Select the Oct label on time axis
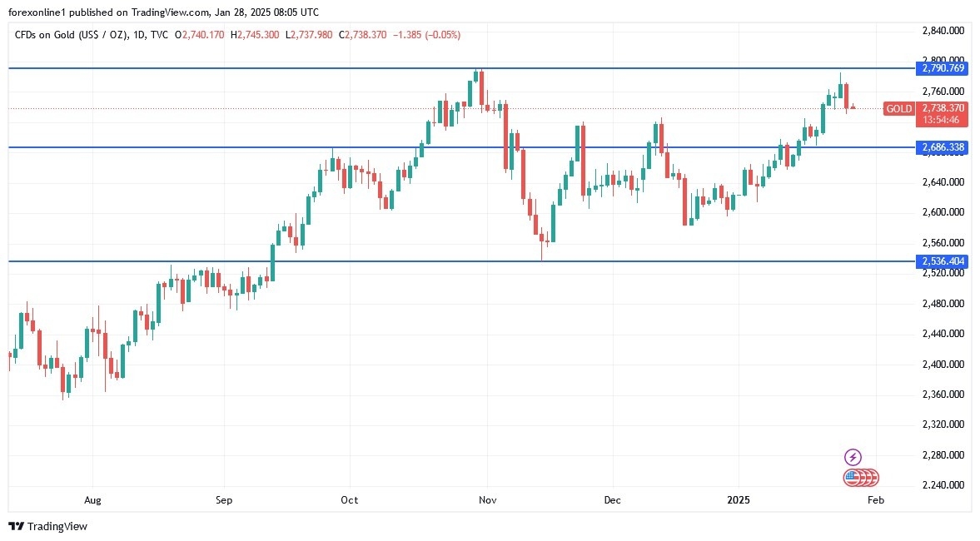The height and width of the screenshot is (541, 980). tap(350, 500)
